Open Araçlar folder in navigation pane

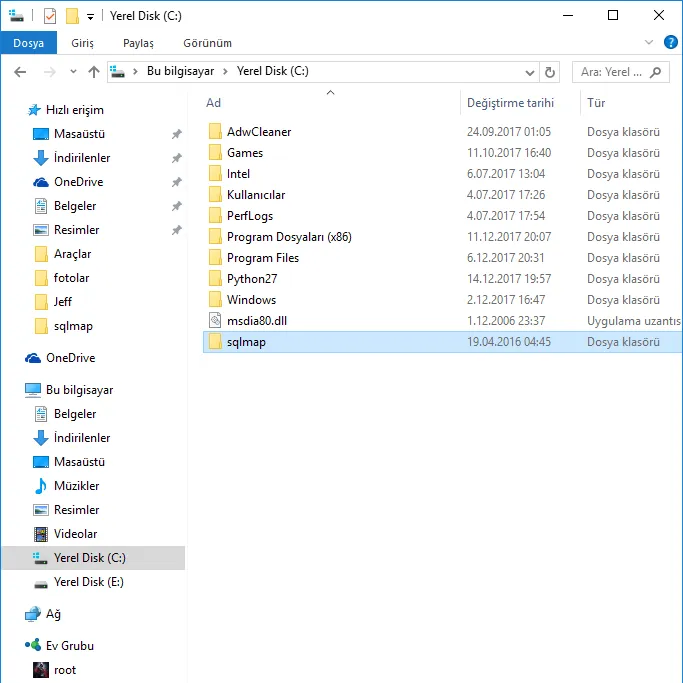pyautogui.click(x=72, y=254)
